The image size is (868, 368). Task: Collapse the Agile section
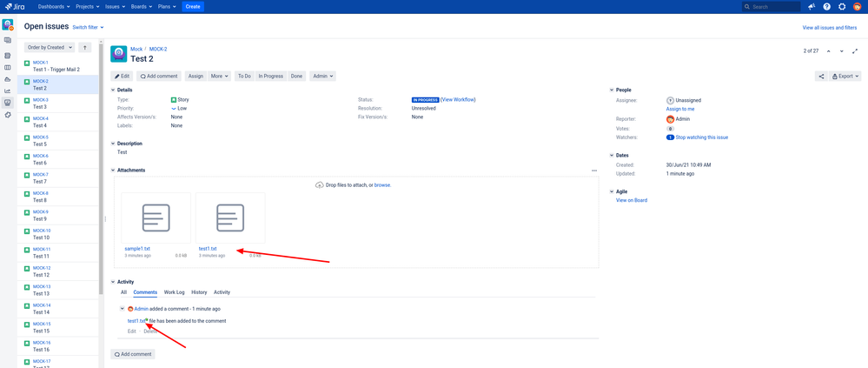(x=612, y=191)
